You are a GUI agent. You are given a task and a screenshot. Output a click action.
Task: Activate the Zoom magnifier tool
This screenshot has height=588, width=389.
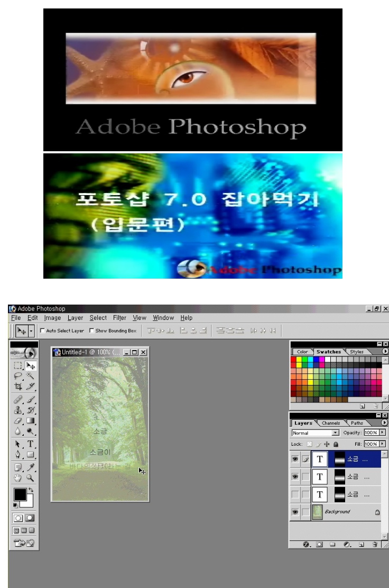[30, 478]
